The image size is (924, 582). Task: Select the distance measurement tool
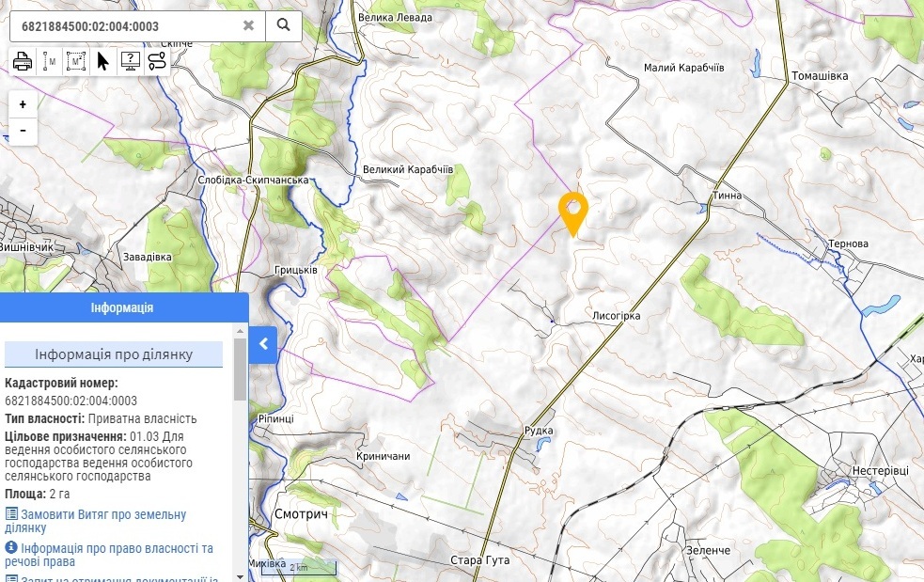coord(50,61)
